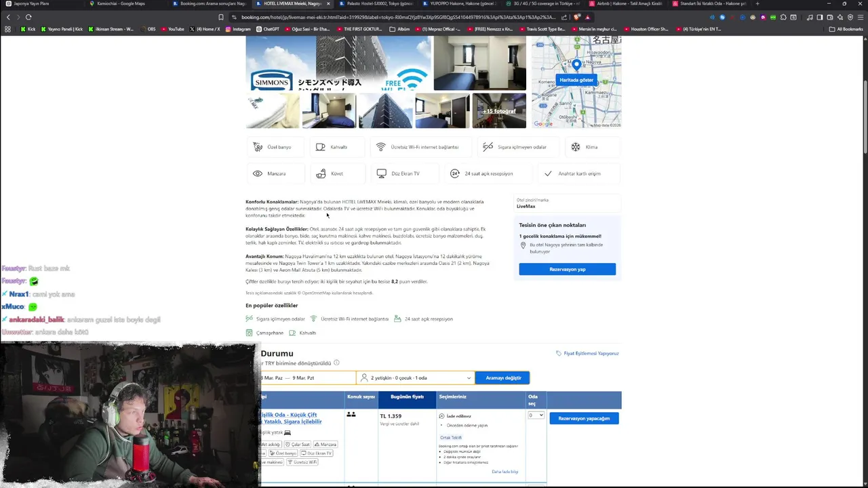
Task: Click the price tag icon for price match
Action: 559,353
